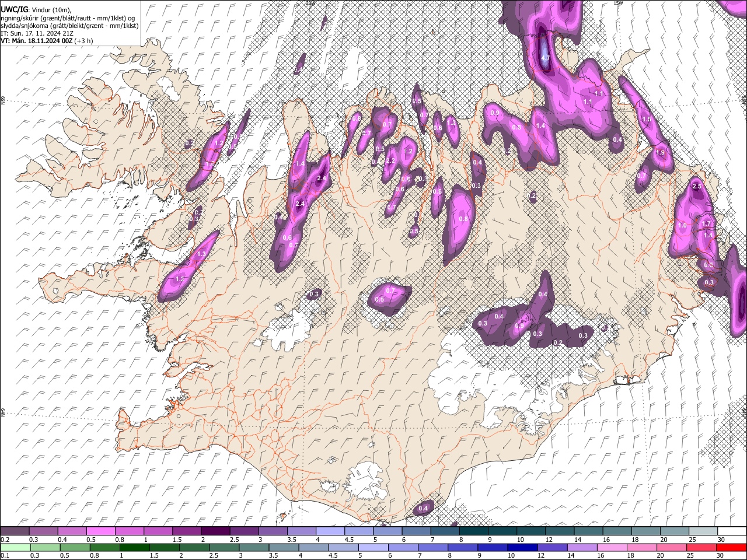Screen dimensions: 747x560
Task: Select the 2.2 precipitation value on the map
Action: [x=390, y=160]
